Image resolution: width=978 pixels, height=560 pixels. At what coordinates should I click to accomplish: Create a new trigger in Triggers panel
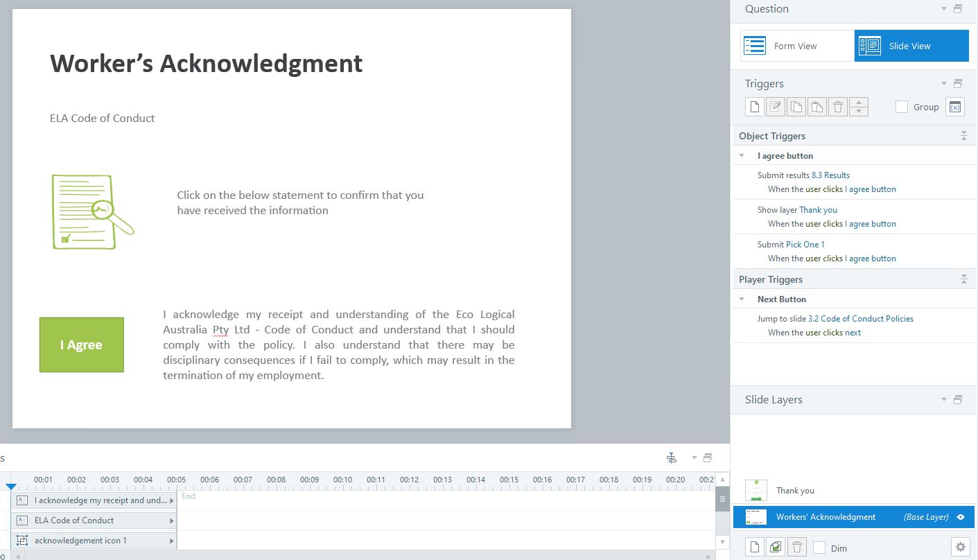point(755,107)
